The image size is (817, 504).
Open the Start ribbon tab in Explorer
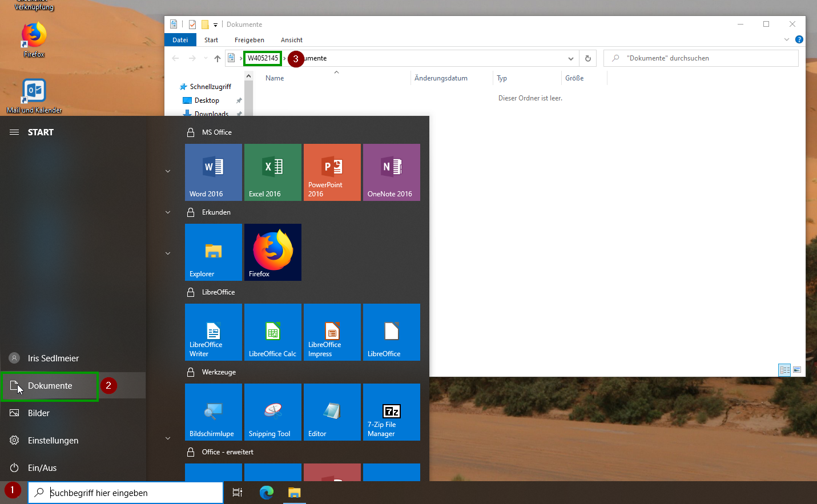click(x=211, y=40)
